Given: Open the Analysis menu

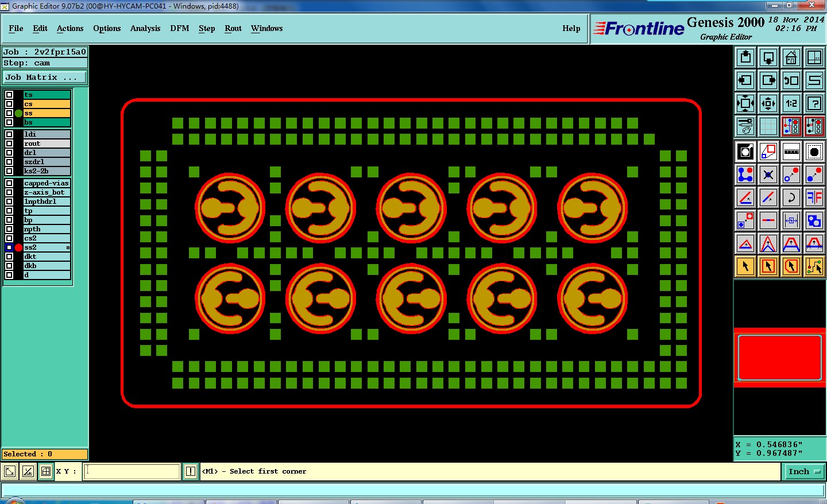Looking at the screenshot, I should (x=145, y=28).
